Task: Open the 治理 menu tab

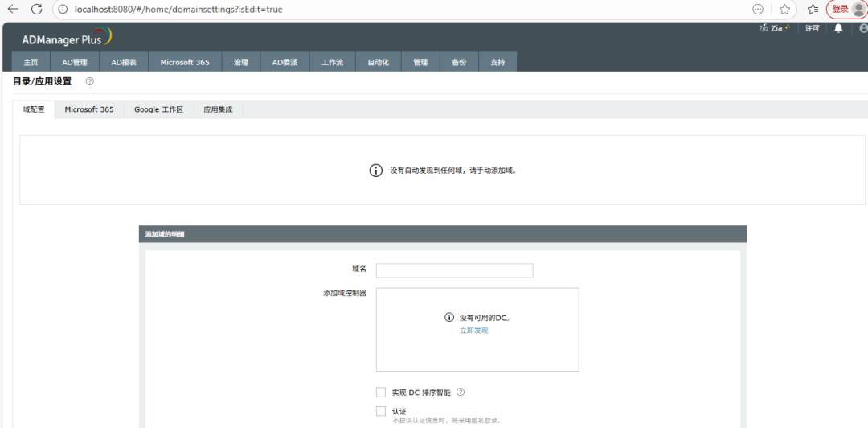Action: click(241, 62)
